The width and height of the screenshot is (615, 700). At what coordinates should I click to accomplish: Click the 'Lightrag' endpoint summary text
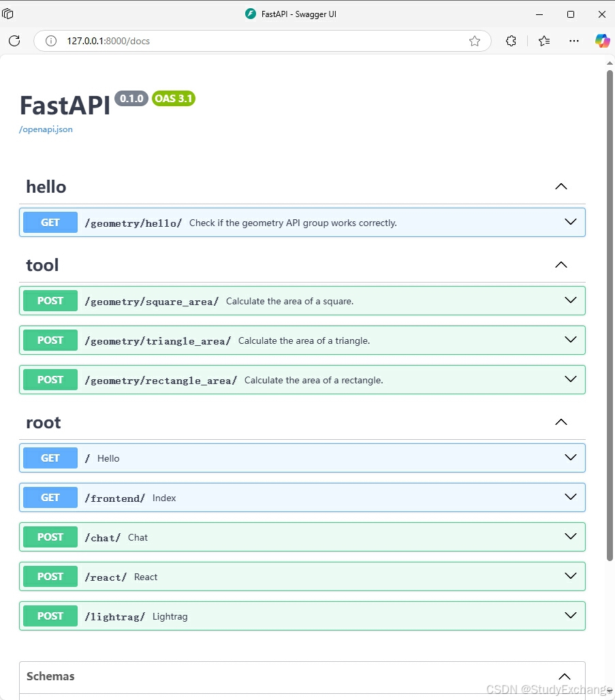tap(170, 616)
